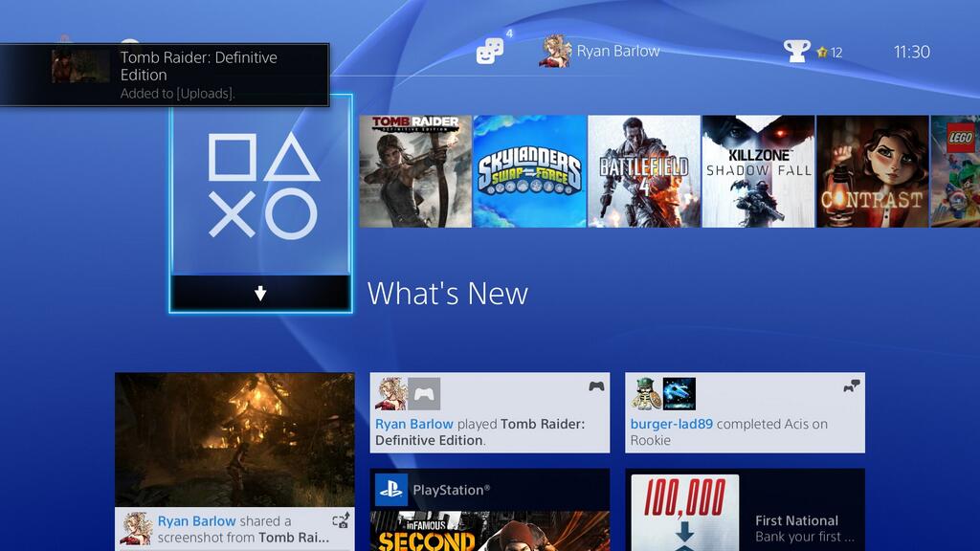
Task: Open the 100,000 First National trophy image
Action: 685,513
